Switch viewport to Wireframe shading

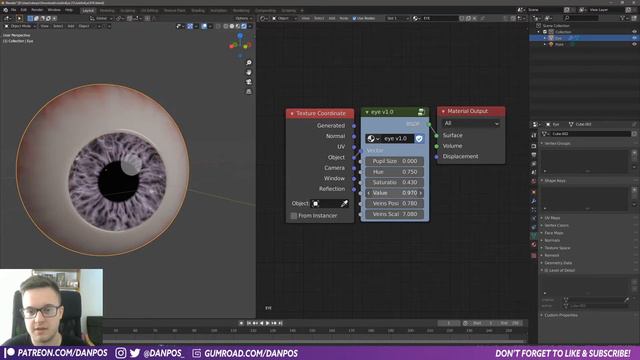[x=226, y=26]
